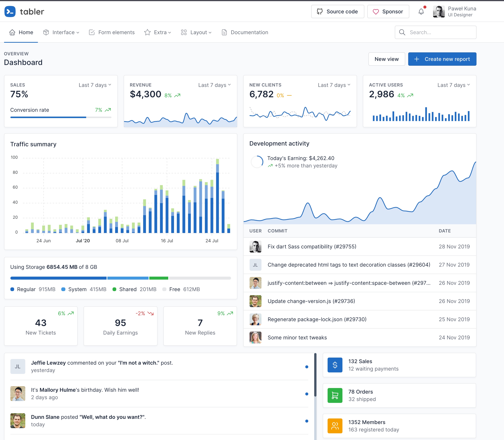
Task: Click the notification bell icon
Action: click(x=421, y=12)
